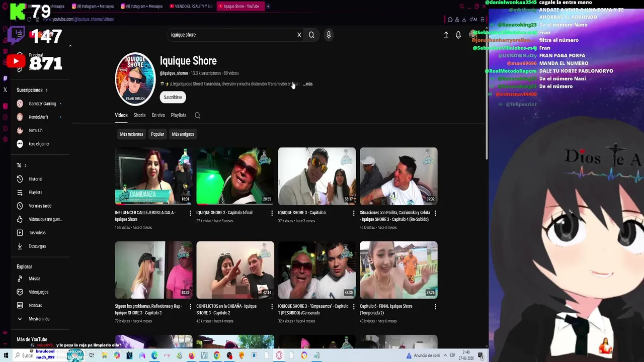Open the Opera icon on the taskbar
Image resolution: width=644 pixels, height=362 pixels.
coord(279,355)
